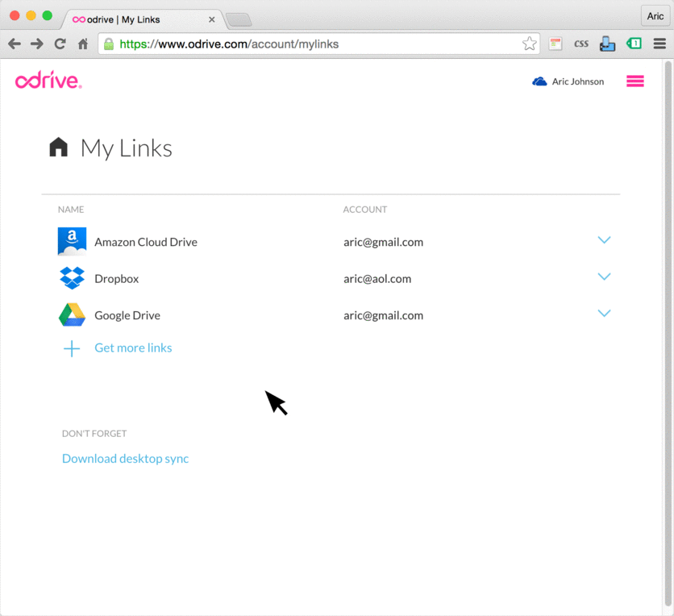Click aric@gmail.com in the Amazon Cloud Drive row
Image resolution: width=674 pixels, height=616 pixels.
click(x=384, y=243)
